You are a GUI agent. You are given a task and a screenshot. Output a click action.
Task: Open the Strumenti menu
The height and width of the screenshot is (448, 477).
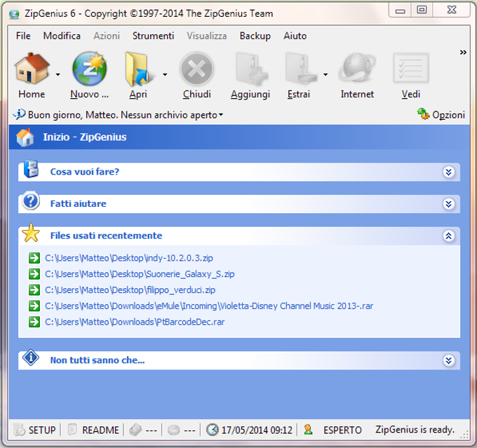(153, 36)
